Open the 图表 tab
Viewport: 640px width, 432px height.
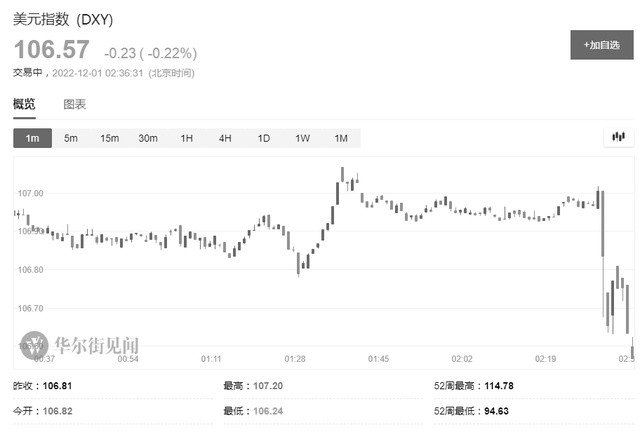75,104
